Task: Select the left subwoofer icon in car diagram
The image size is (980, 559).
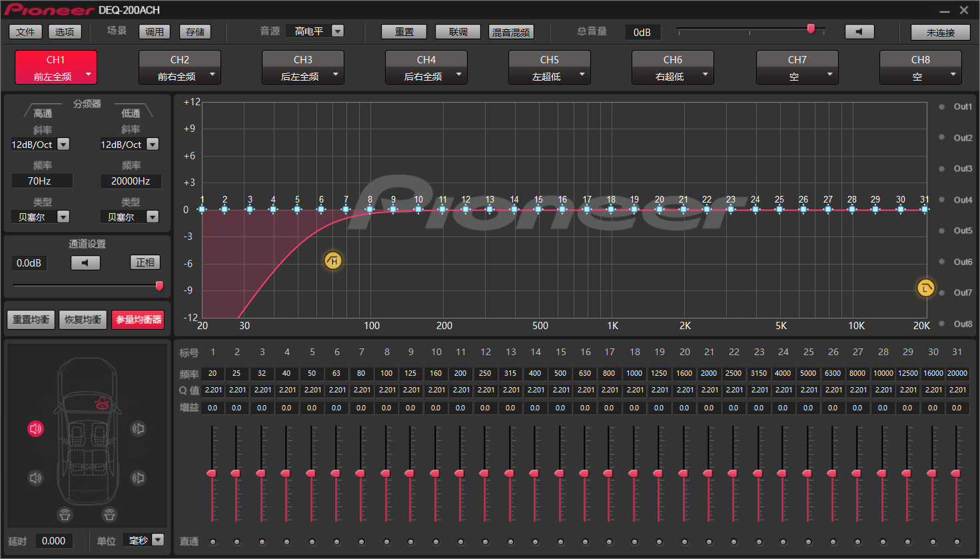Action: point(65,514)
